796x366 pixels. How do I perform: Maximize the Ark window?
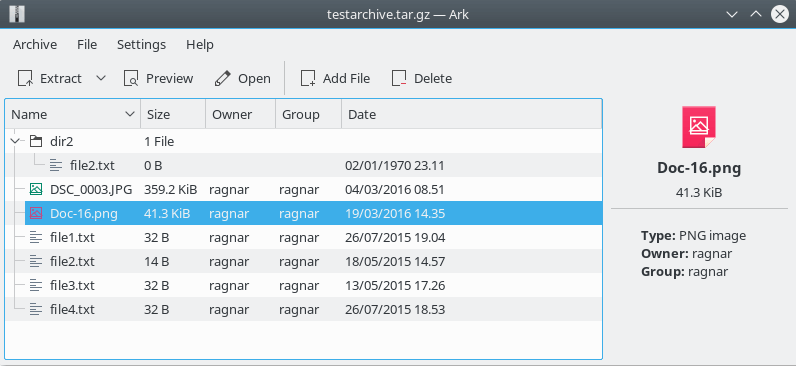tap(756, 14)
